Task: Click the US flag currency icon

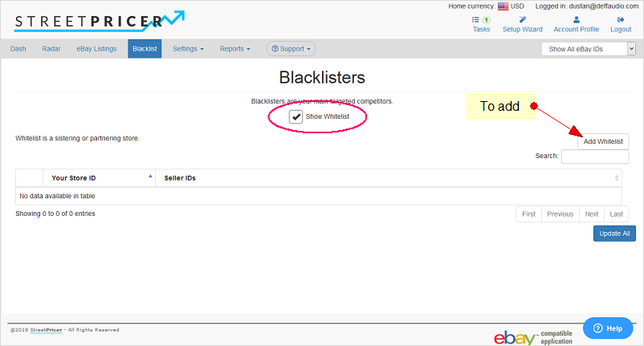Action: 503,6
